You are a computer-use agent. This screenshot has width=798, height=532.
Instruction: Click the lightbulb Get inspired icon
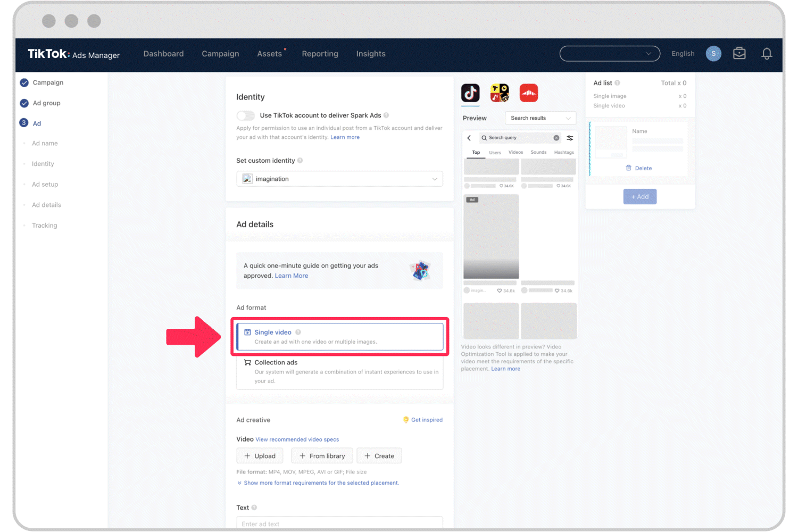click(x=406, y=420)
